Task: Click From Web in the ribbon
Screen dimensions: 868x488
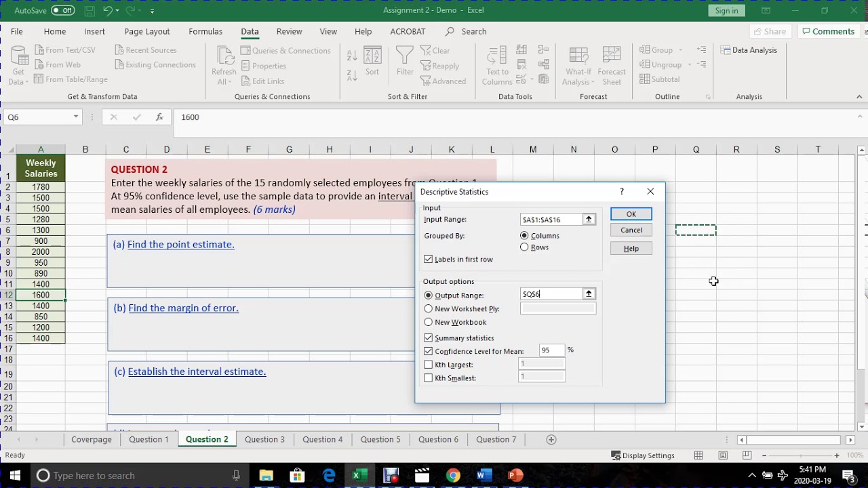Action: click(57, 65)
